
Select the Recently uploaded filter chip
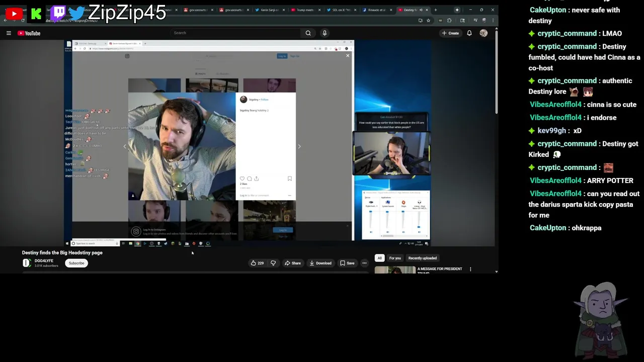[423, 258]
